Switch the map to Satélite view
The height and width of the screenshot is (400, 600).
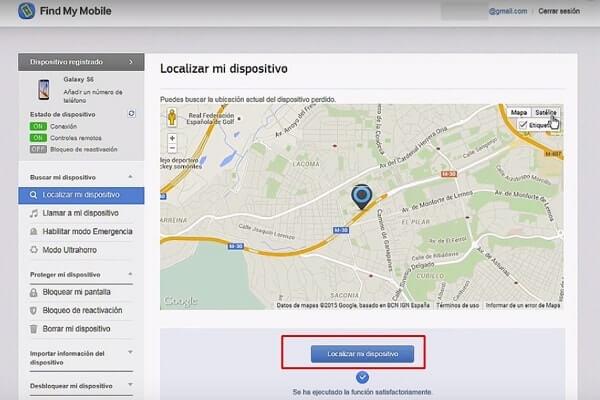[546, 112]
